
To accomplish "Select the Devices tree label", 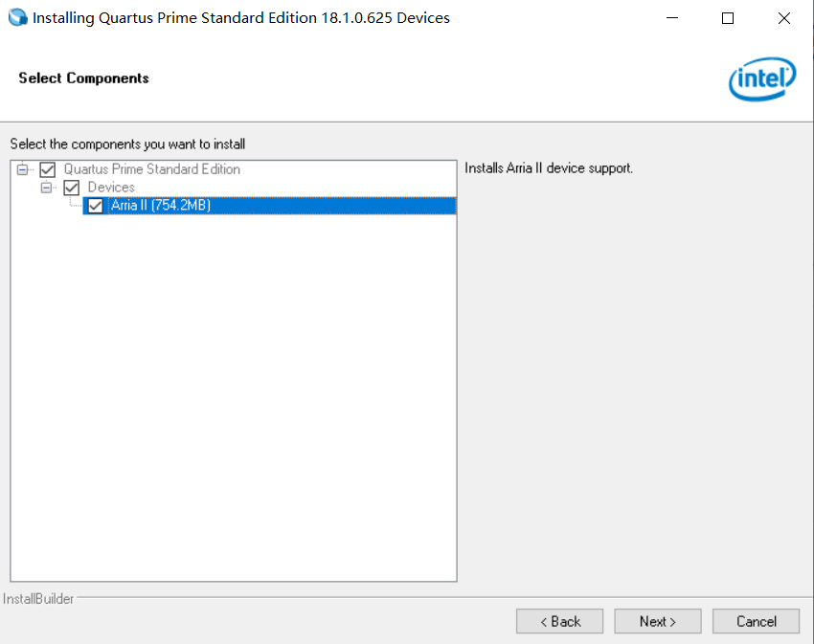I will 111,187.
